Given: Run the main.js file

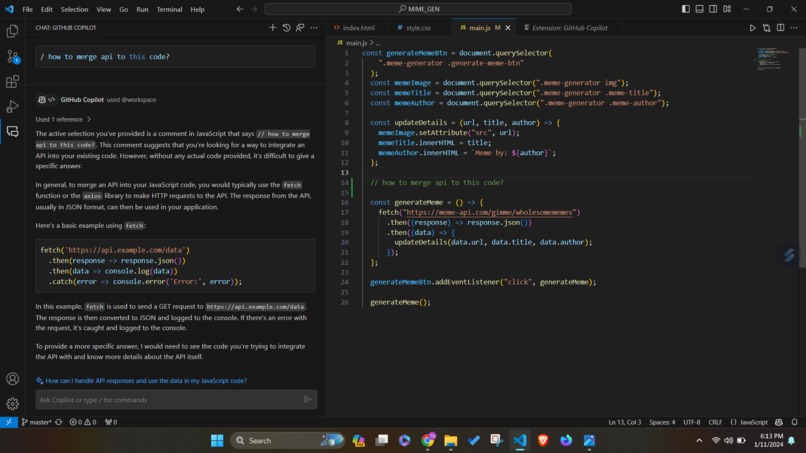Looking at the screenshot, I should [x=752, y=28].
